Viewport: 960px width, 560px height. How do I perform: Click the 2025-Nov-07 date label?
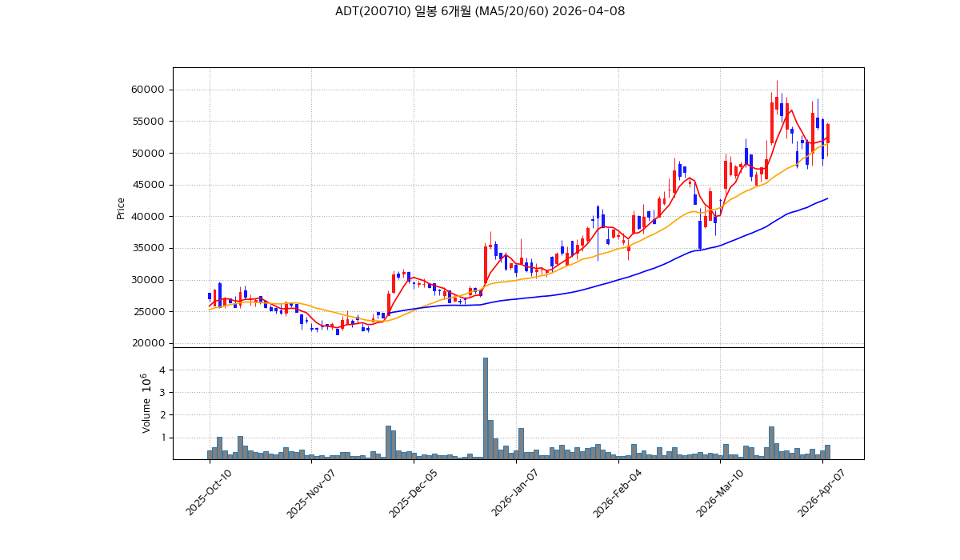[310, 494]
